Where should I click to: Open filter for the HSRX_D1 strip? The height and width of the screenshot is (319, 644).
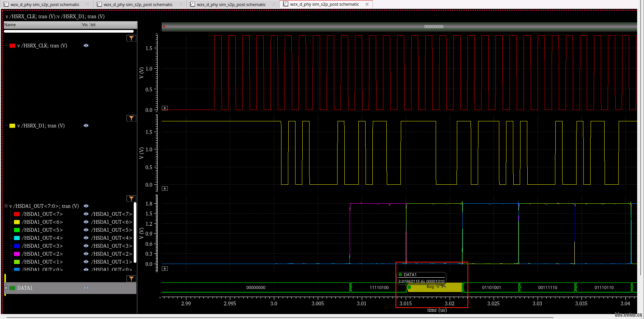click(131, 118)
